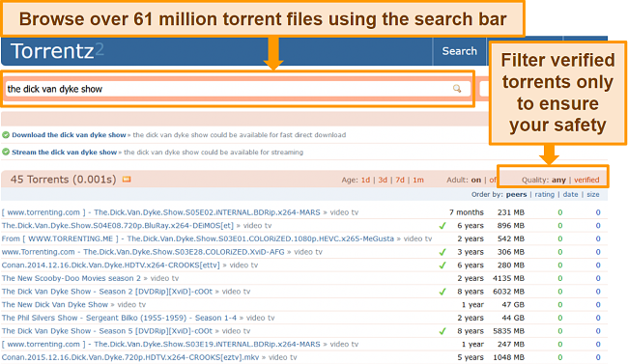Order results by date
This screenshot has height=364, width=628.
(x=570, y=195)
